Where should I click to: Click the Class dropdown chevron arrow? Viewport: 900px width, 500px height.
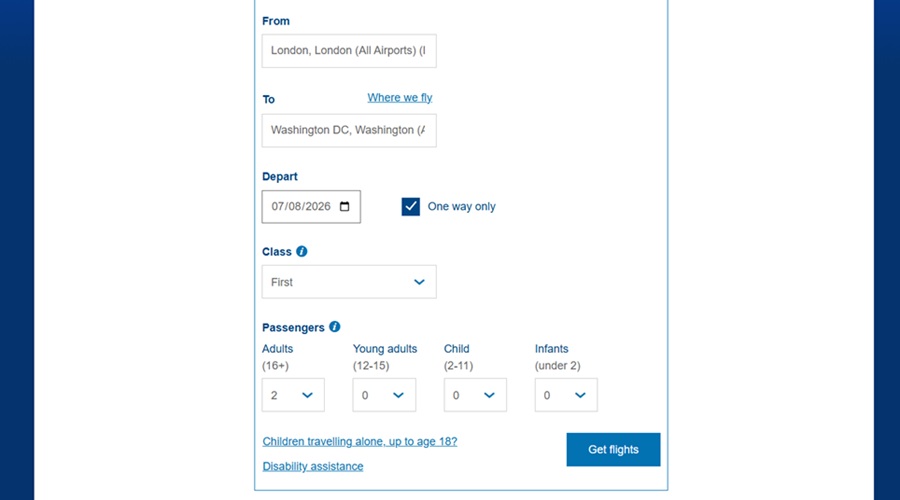coord(419,282)
